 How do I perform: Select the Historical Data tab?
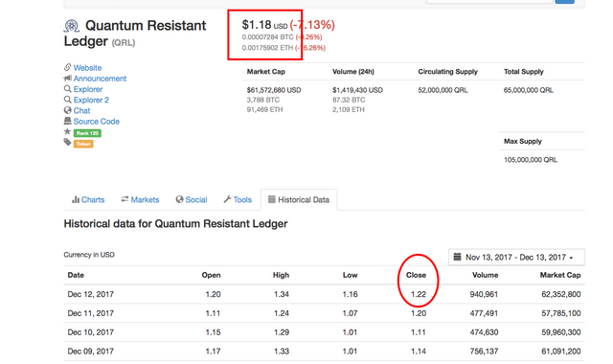(299, 200)
